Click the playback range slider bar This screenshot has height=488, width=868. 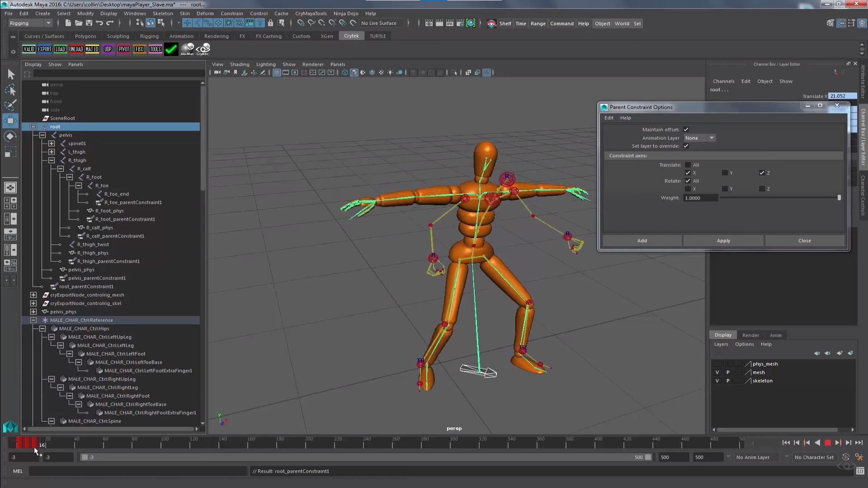click(366, 457)
